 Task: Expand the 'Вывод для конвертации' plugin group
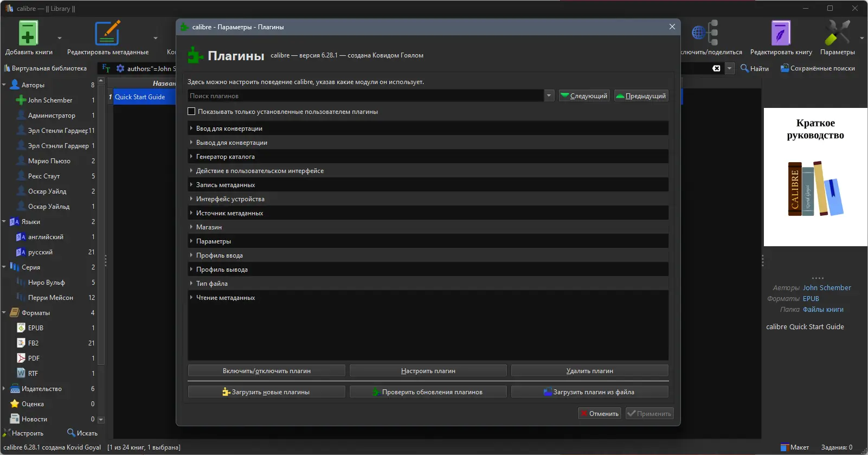point(191,142)
